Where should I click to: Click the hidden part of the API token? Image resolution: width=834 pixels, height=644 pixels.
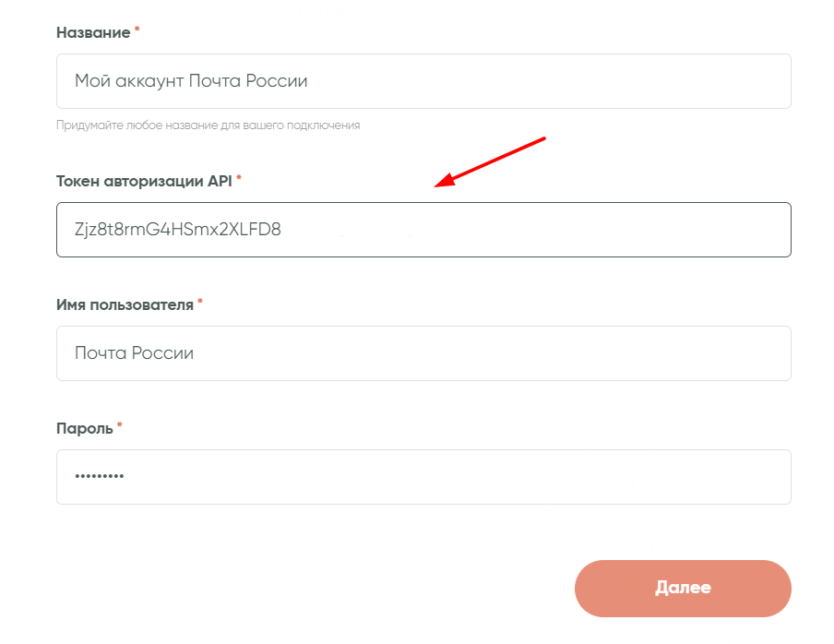(x=374, y=230)
